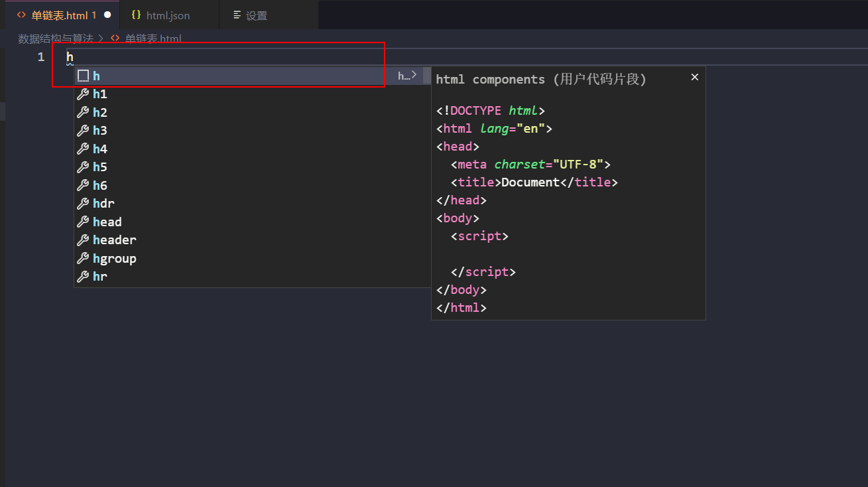The height and width of the screenshot is (487, 868).
Task: Open the 设置 settings tab
Action: click(269, 15)
